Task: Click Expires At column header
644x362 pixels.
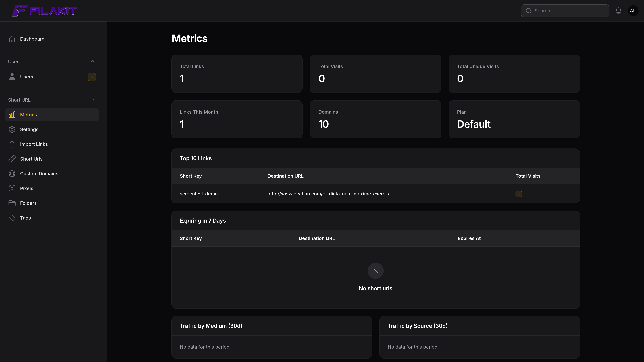Action: (469, 239)
